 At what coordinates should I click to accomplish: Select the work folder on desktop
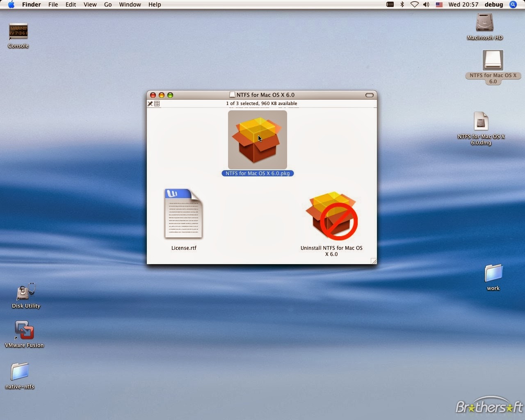tap(493, 273)
